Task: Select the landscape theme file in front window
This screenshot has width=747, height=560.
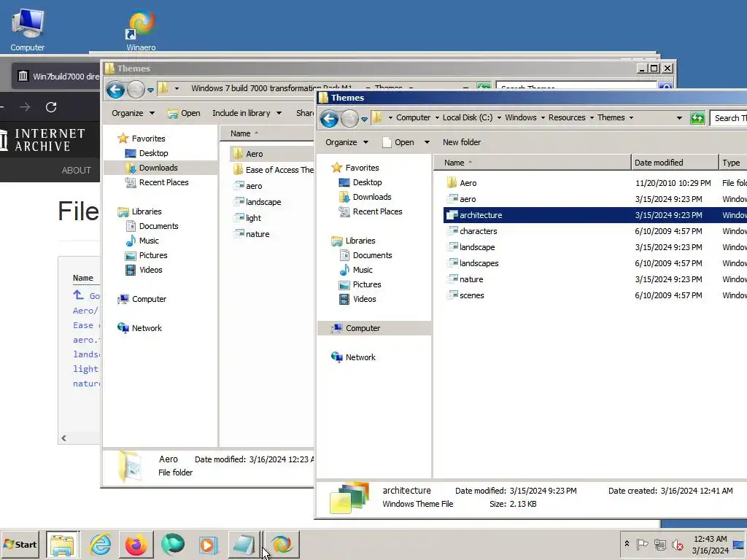Action: 477,247
